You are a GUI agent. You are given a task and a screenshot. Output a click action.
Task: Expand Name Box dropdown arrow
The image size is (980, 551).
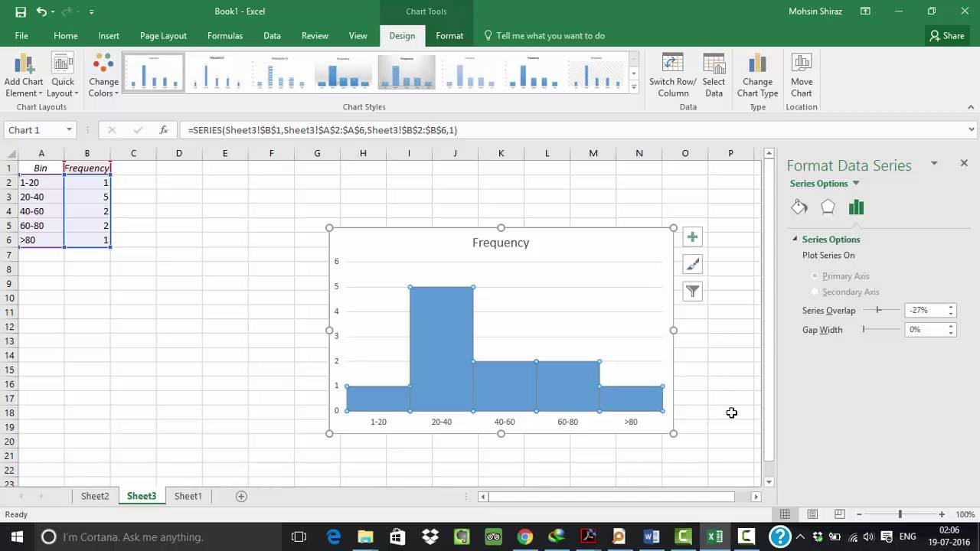[69, 130]
